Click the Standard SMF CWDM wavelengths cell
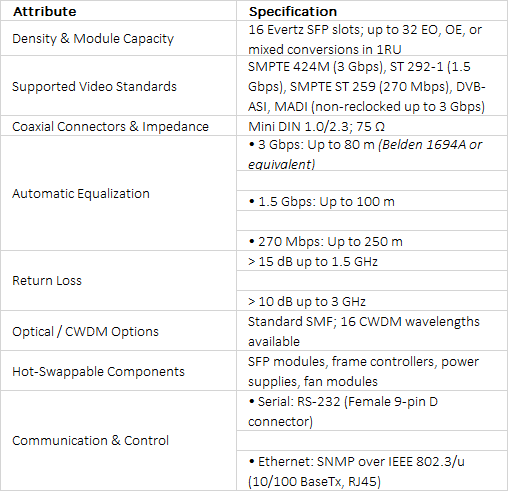The height and width of the screenshot is (491, 508). (x=372, y=331)
